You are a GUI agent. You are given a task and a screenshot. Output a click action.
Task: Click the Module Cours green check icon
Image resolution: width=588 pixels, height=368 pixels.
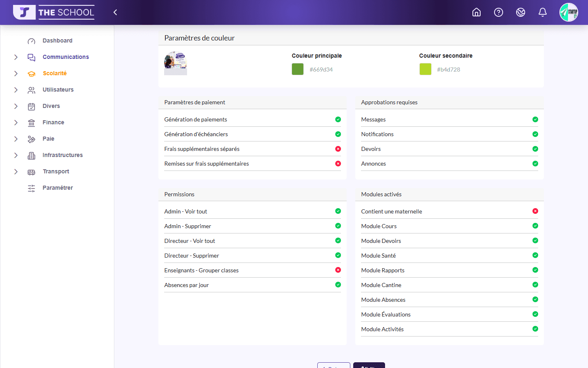tap(535, 226)
